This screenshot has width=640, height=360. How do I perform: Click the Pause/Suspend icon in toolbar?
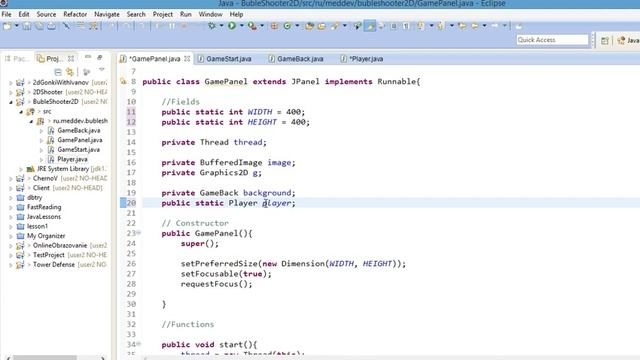[x=172, y=26]
